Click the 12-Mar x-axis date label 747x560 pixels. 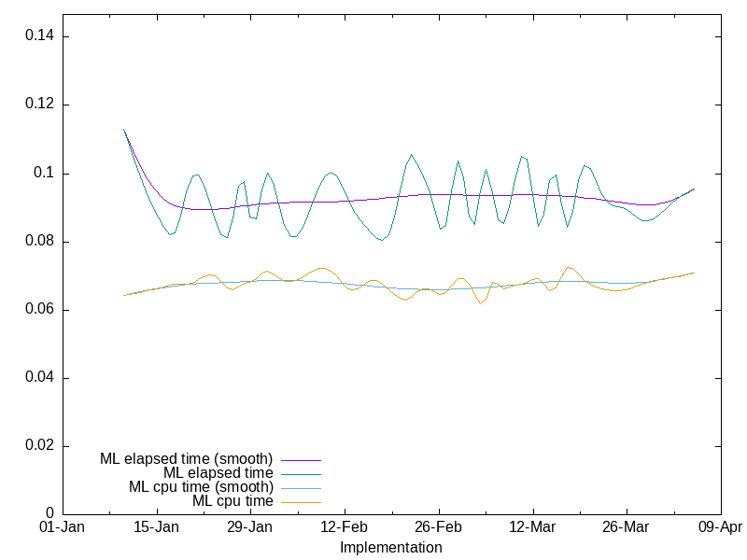(x=532, y=527)
